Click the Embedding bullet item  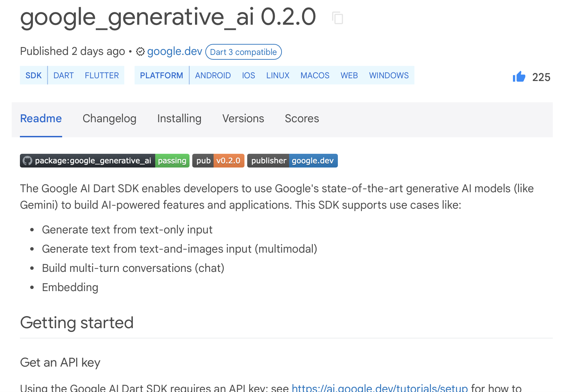[x=70, y=287]
